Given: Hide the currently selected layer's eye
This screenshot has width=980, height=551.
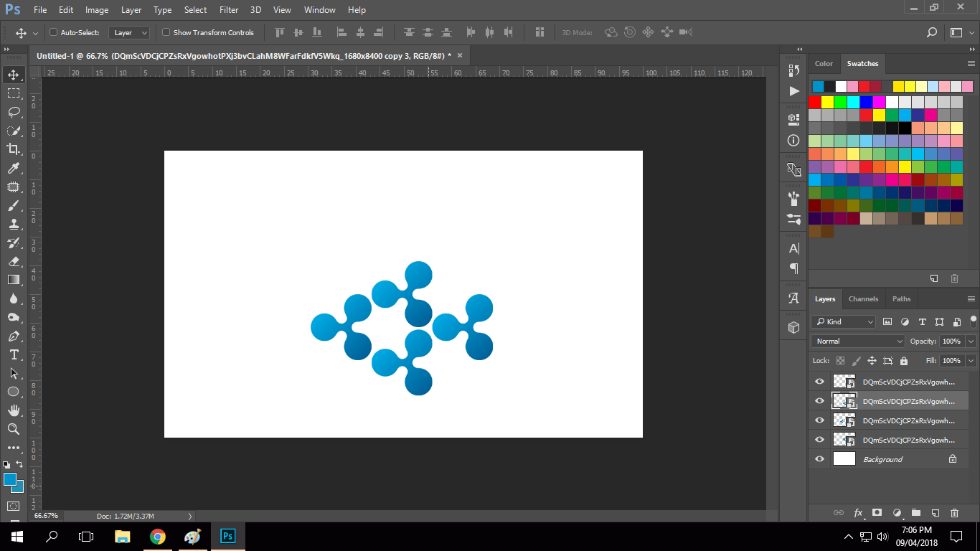Looking at the screenshot, I should (819, 401).
